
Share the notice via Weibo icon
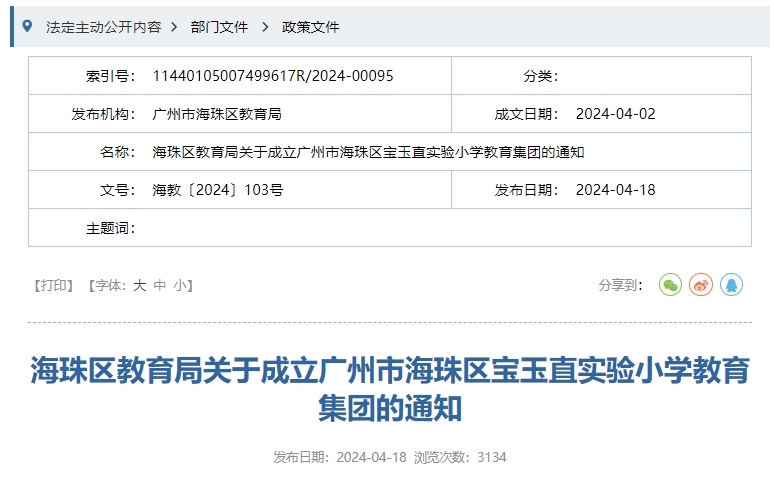point(701,285)
